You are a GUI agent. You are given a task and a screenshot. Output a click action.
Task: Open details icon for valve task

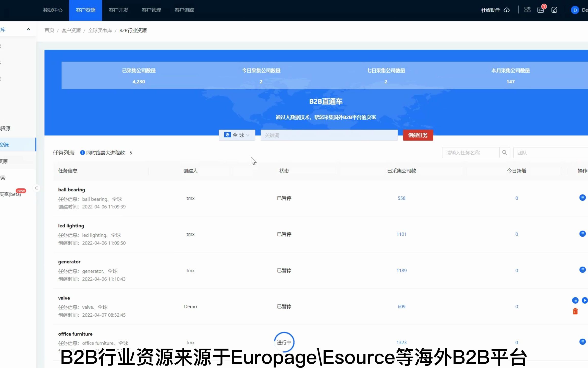[575, 300]
